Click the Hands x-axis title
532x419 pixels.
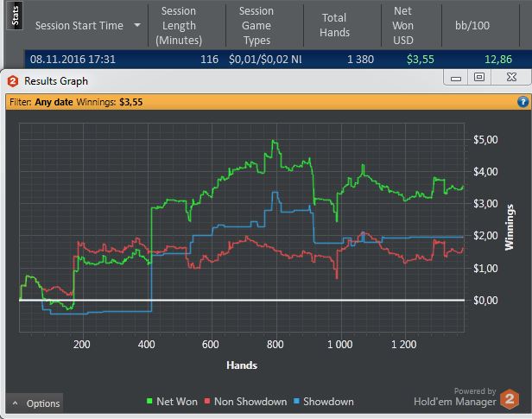coord(242,365)
